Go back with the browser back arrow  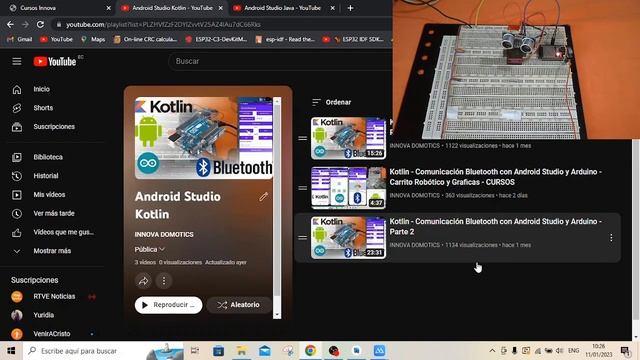[x=10, y=24]
